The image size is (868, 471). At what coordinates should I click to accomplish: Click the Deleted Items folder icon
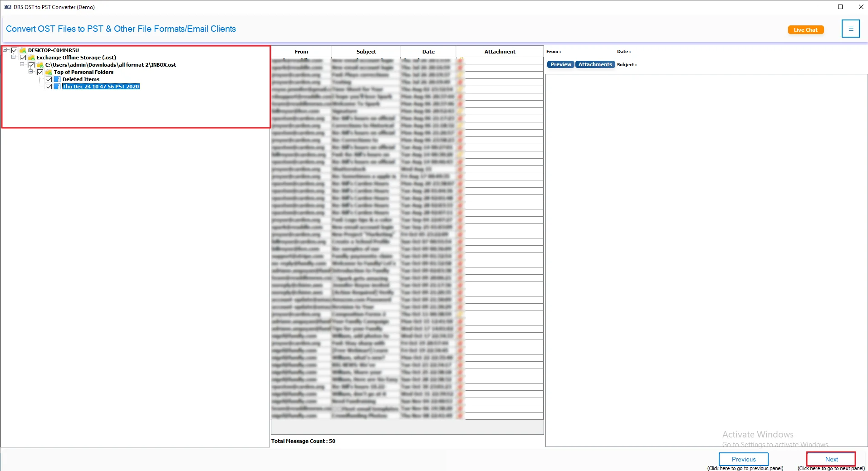coord(57,79)
